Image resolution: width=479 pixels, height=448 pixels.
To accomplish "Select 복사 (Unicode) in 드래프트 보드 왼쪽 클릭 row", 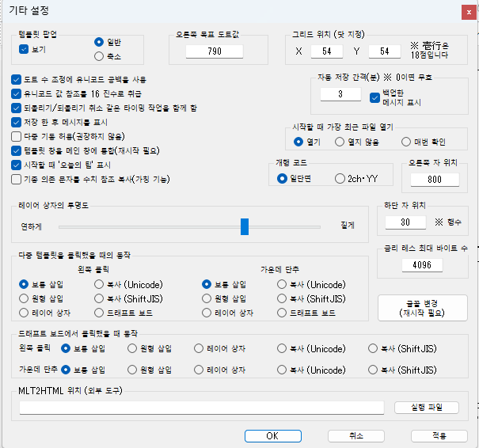I will coord(282,348).
